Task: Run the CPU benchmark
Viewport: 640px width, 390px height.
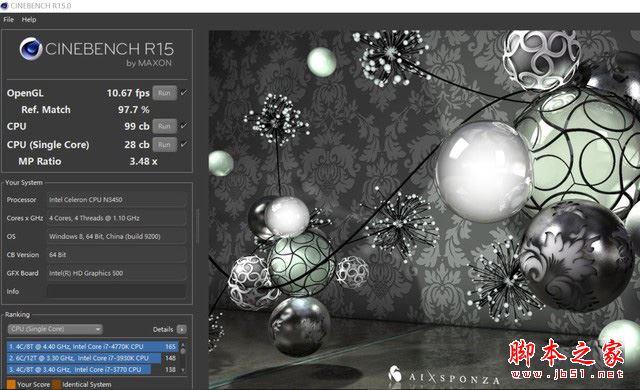Action: click(x=164, y=126)
